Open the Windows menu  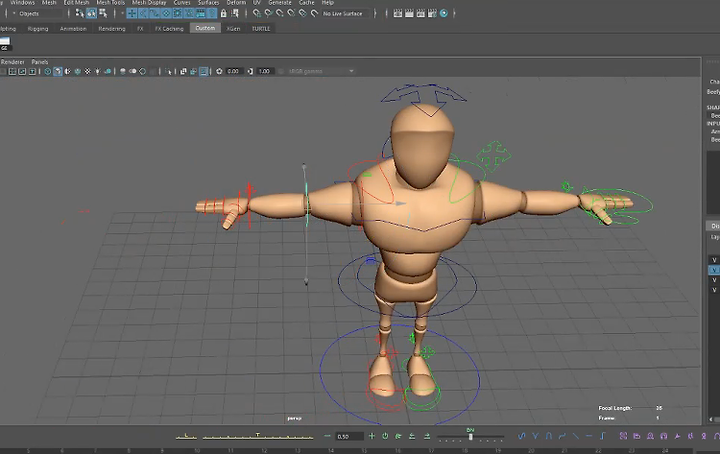(x=22, y=3)
